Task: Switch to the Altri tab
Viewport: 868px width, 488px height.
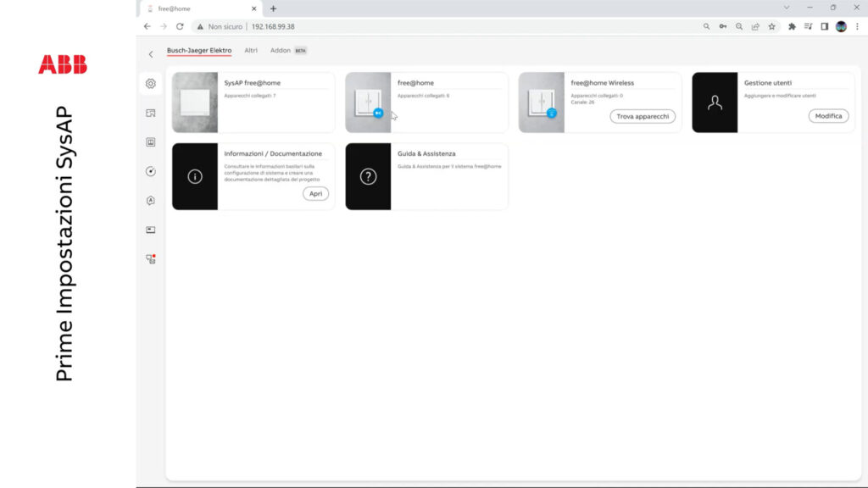Action: tap(251, 51)
